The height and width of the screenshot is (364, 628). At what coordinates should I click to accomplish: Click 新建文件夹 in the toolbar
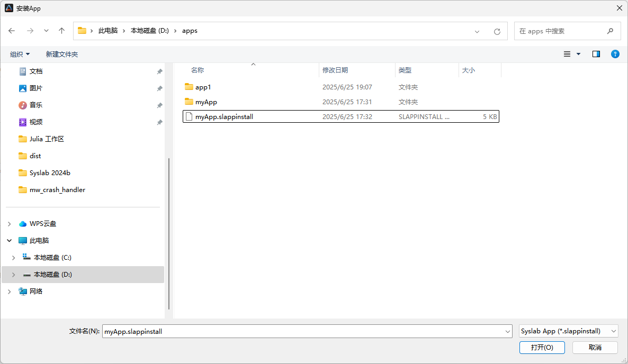point(61,54)
